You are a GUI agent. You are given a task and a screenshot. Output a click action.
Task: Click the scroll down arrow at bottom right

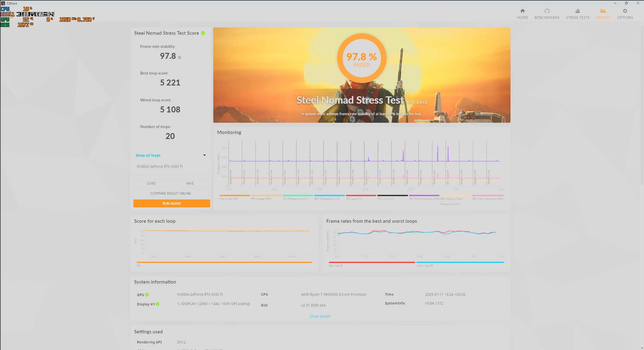coord(642,348)
